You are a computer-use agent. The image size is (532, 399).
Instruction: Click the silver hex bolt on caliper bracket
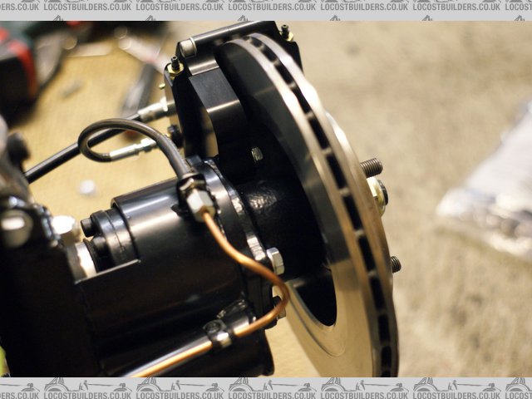coord(274,261)
